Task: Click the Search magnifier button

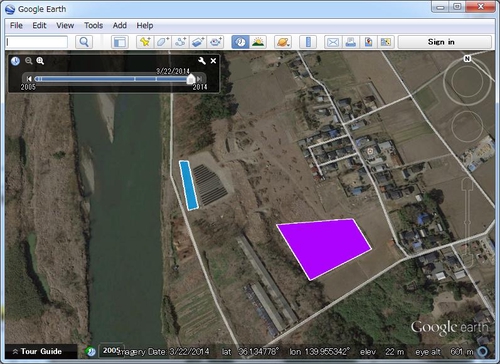Action: pyautogui.click(x=84, y=42)
